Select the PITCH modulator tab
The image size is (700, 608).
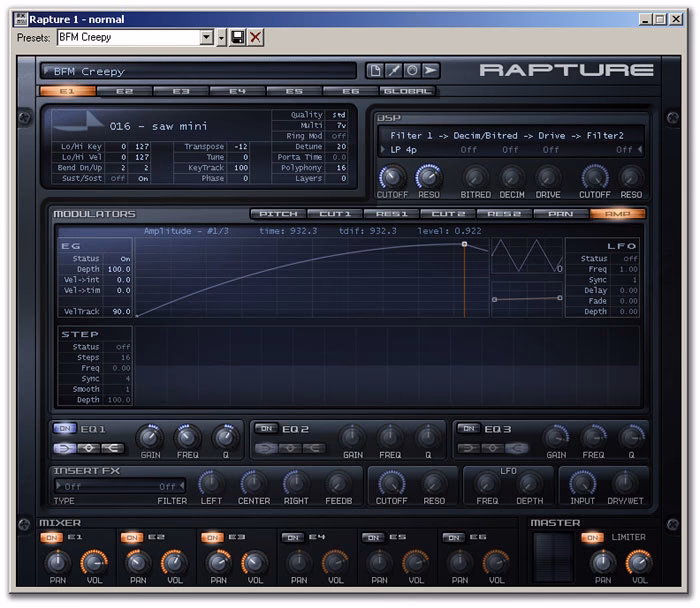tap(278, 214)
